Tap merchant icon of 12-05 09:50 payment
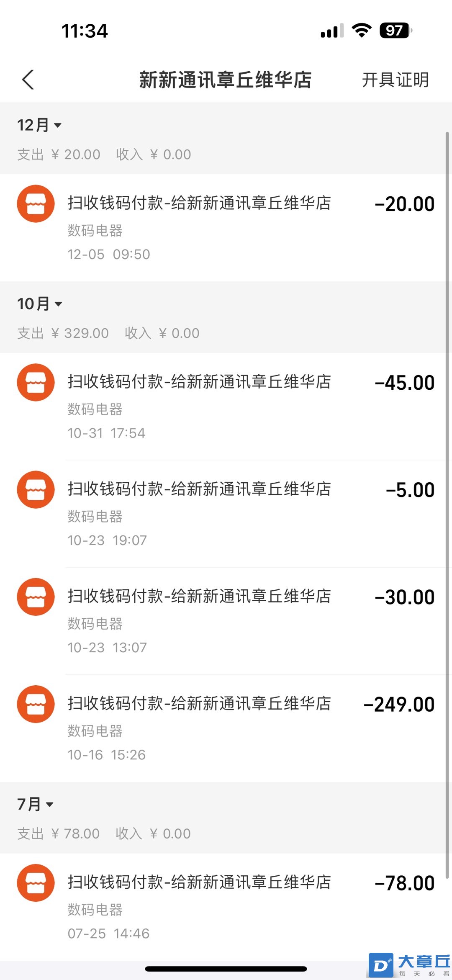 (36, 203)
